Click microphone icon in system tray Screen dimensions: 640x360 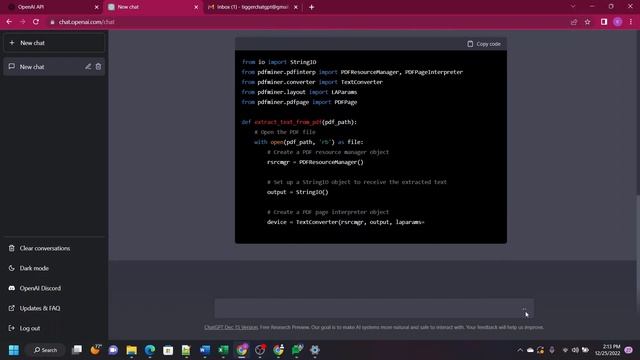click(x=552, y=350)
